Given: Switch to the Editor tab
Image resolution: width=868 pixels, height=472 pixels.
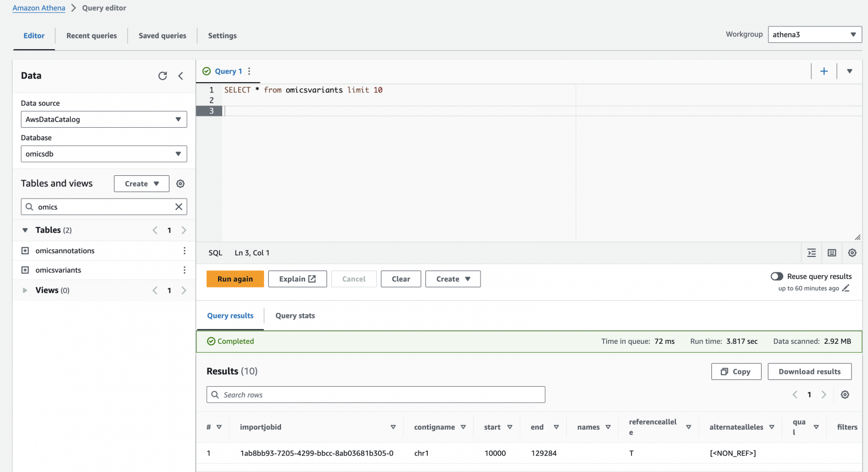Looking at the screenshot, I should pyautogui.click(x=34, y=36).
